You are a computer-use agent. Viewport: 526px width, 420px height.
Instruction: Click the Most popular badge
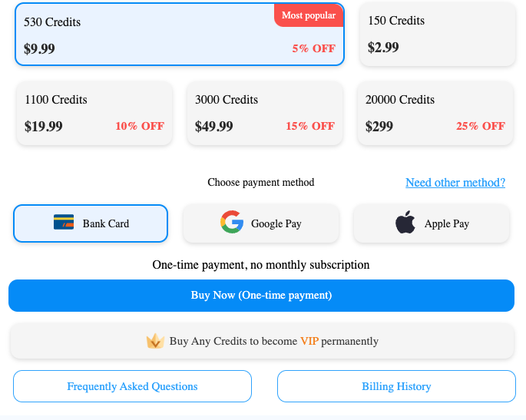coord(309,15)
